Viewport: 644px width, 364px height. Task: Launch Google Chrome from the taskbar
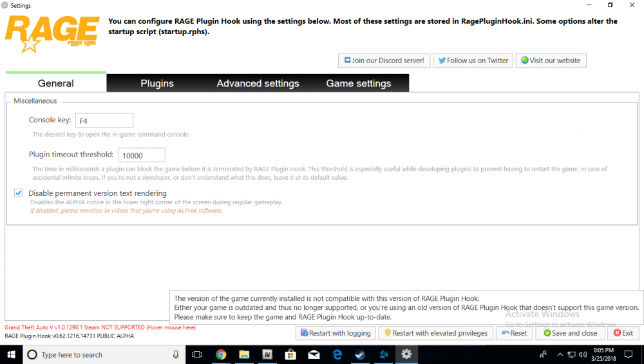(221, 354)
